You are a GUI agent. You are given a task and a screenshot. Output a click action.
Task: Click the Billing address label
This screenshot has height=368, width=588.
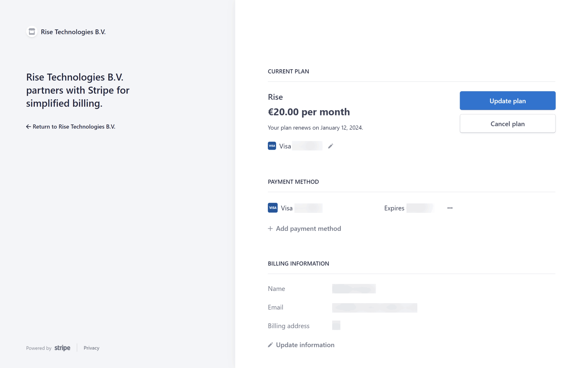tap(288, 326)
